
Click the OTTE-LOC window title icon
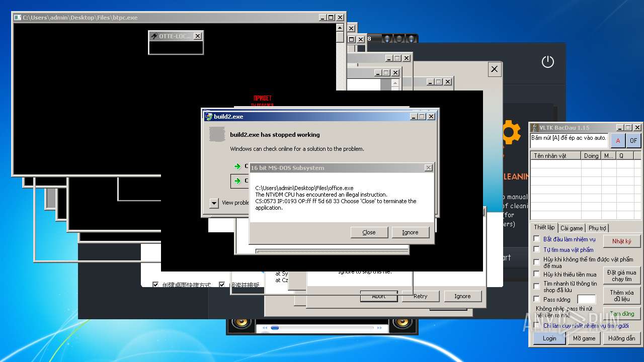point(154,36)
